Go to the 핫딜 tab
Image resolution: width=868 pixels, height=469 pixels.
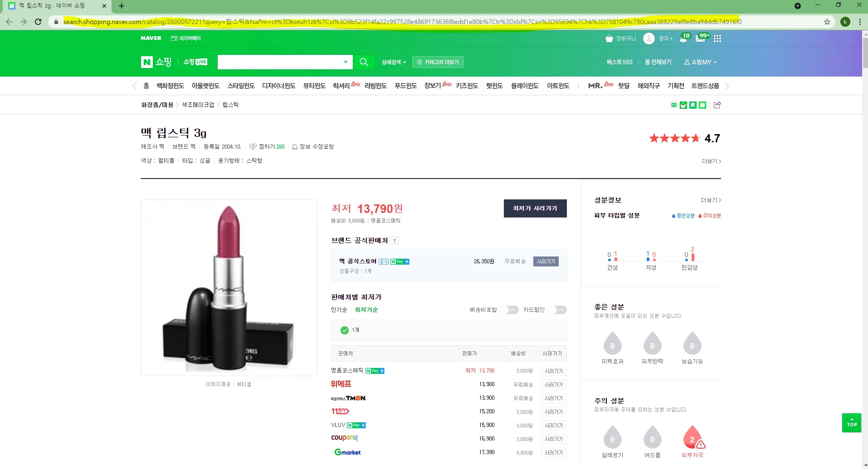coord(624,86)
